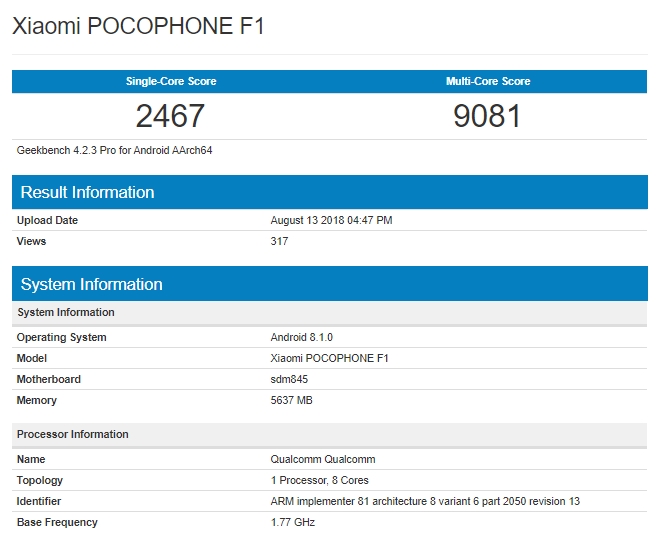Click the multi-core value 9081
The image size is (659, 540).
click(488, 116)
